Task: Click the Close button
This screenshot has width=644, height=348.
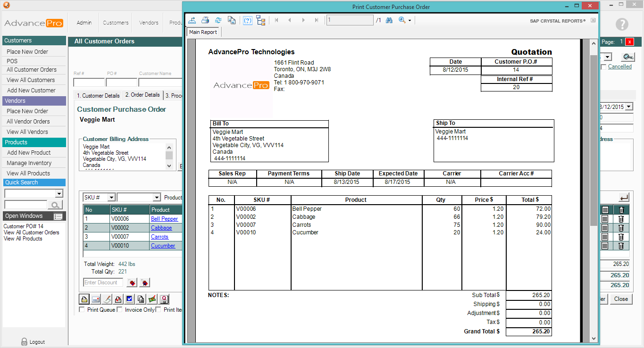Action: 621,299
